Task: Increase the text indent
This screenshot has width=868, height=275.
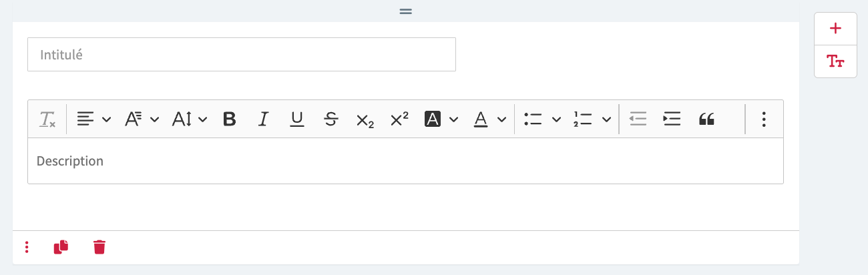Action: (x=671, y=119)
